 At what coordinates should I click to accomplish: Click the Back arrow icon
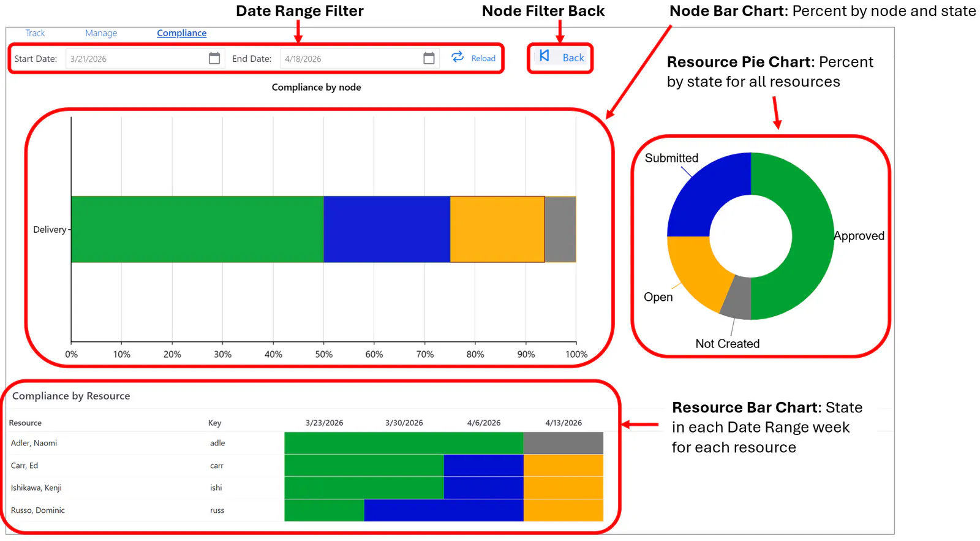(x=545, y=56)
